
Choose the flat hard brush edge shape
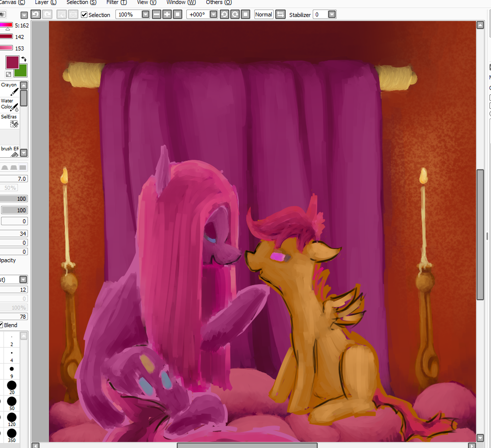pos(22,167)
